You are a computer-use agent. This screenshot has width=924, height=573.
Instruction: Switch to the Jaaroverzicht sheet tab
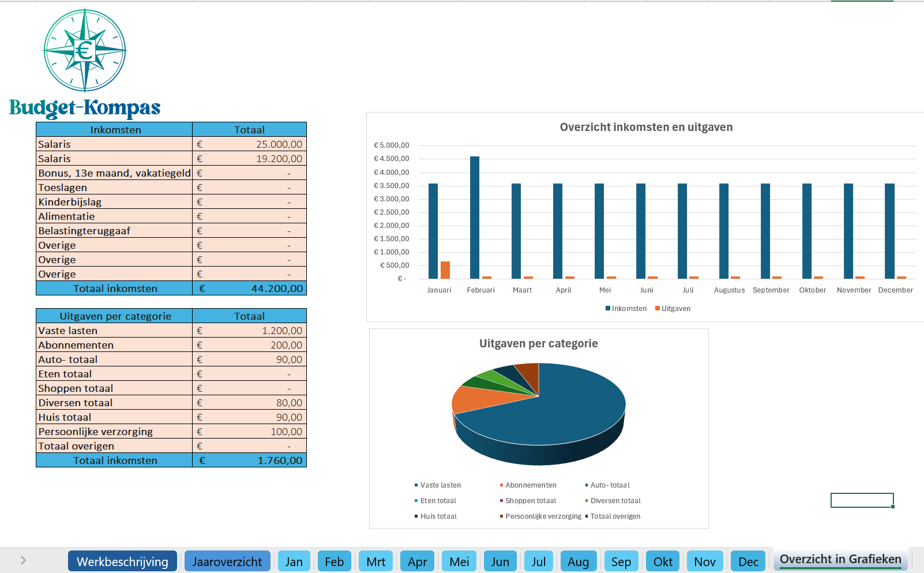point(227,561)
